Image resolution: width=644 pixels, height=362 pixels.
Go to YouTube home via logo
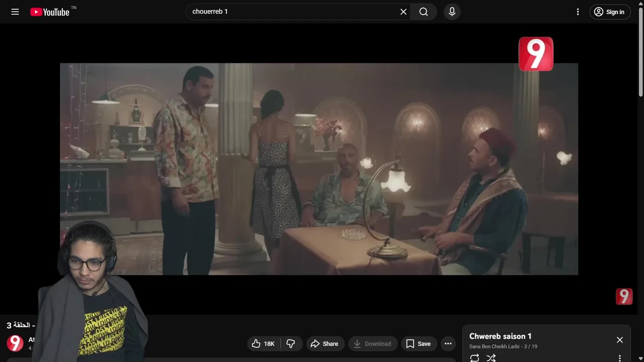pyautogui.click(x=50, y=12)
